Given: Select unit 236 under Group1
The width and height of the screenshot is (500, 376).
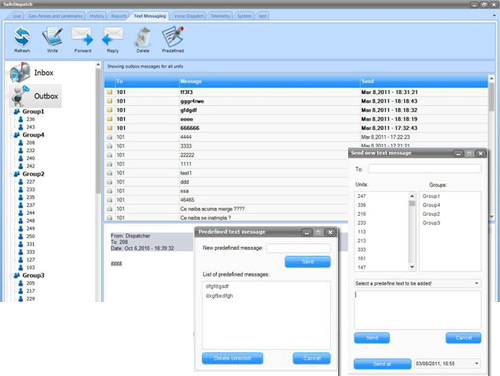Looking at the screenshot, I should [x=30, y=119].
